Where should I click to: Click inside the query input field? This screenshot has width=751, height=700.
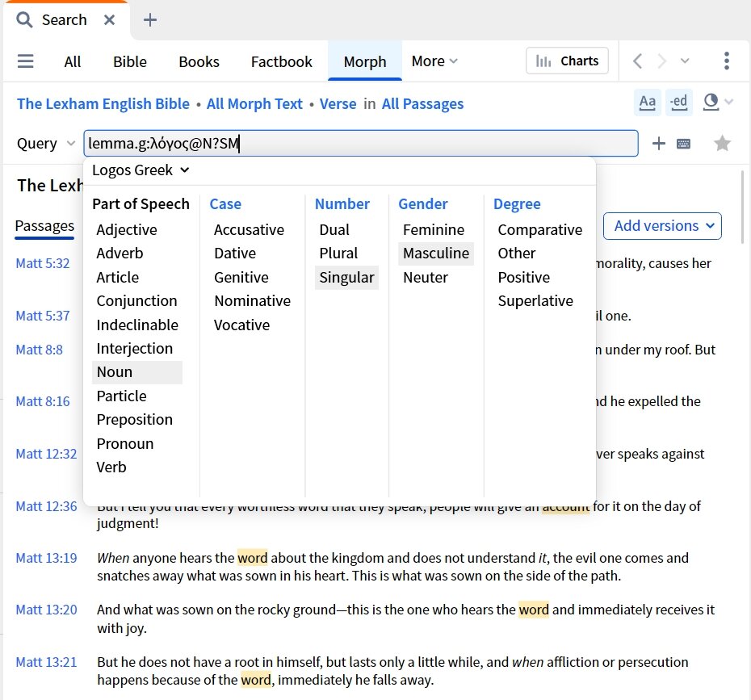click(x=361, y=143)
